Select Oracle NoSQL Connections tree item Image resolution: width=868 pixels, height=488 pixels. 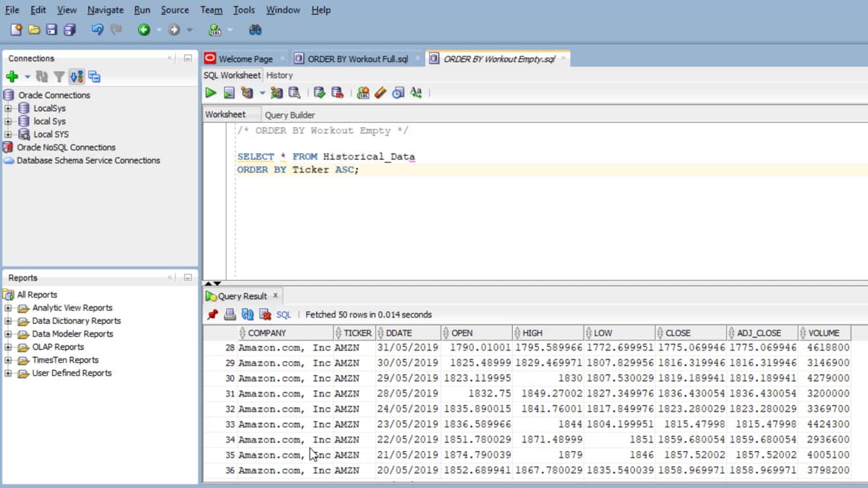(x=66, y=147)
